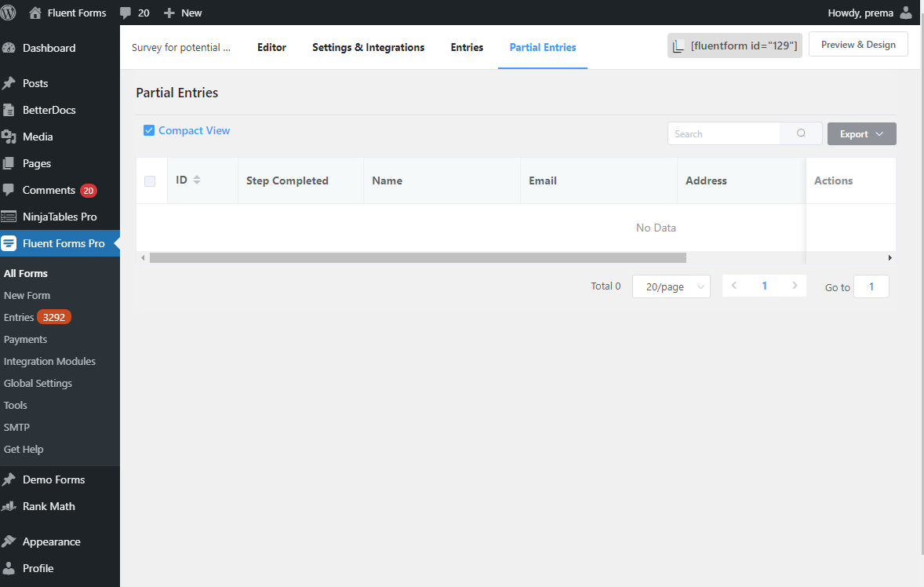Viewport: 924px width, 587px height.
Task: Click the Appearance paintbrush icon
Action: click(x=9, y=541)
